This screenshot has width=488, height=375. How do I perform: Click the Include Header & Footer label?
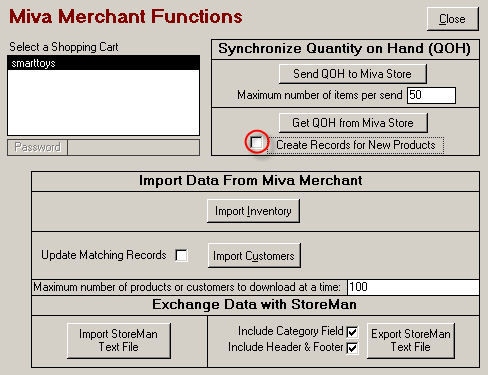tap(286, 347)
